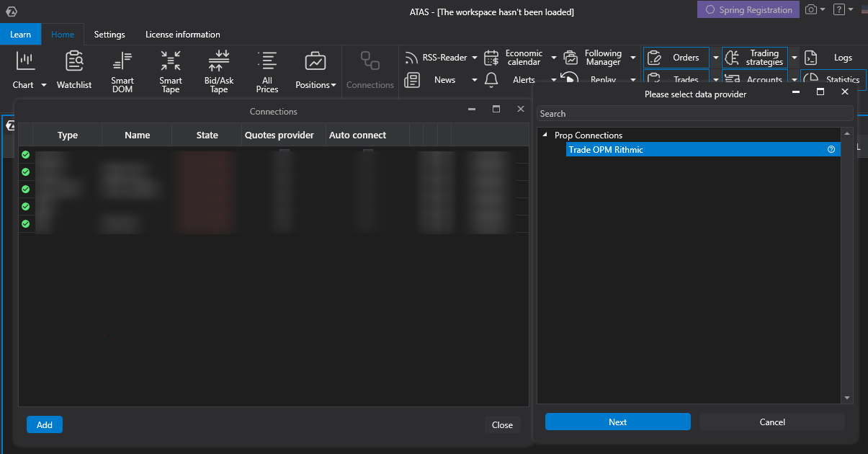Open the Learn tab
868x454 pixels.
[x=21, y=34]
